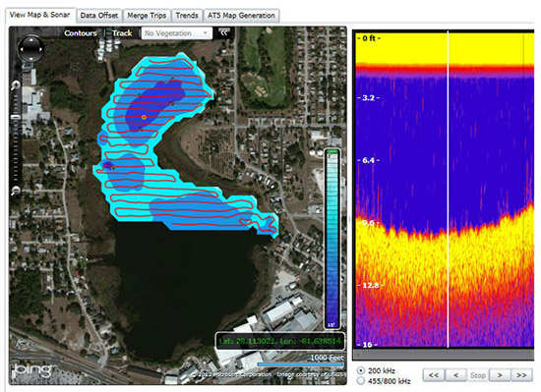Open the Merge Trips tab
541x392 pixels.
[147, 16]
